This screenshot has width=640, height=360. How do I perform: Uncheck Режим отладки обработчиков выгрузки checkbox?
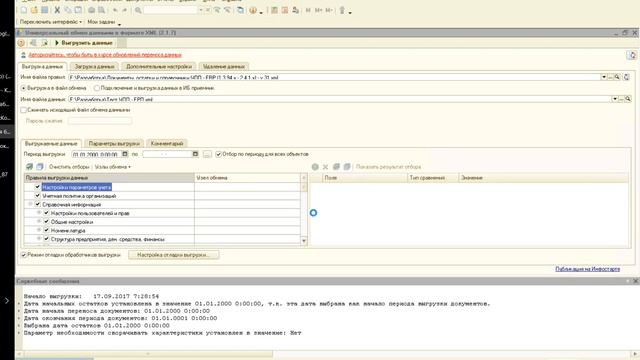(x=24, y=255)
